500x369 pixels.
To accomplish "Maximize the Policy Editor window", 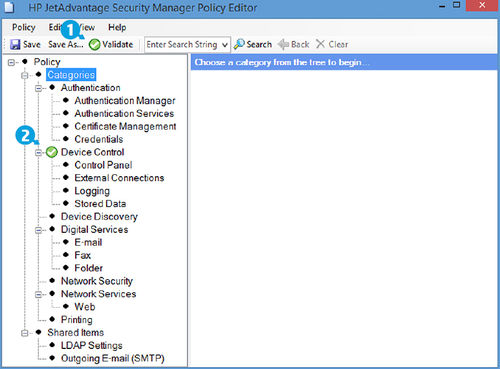I will pos(457,5).
